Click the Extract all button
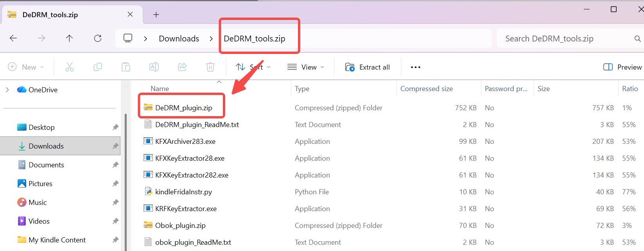Image resolution: width=644 pixels, height=251 pixels. (368, 67)
